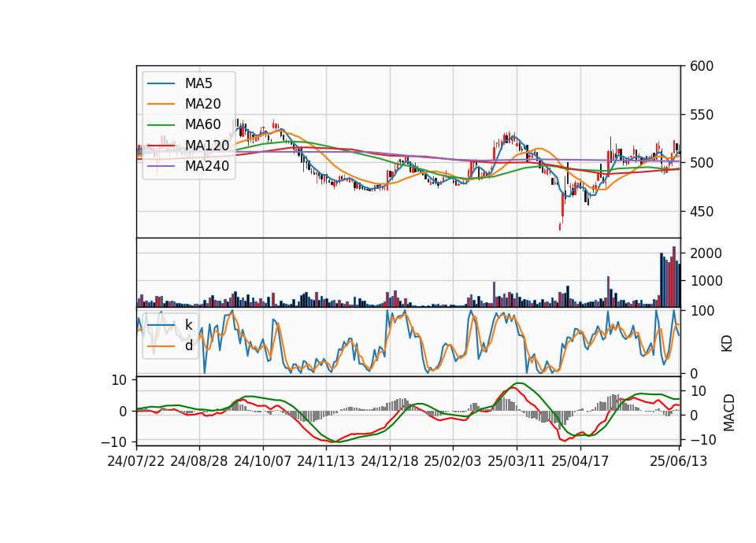Click the MA240 legend label

pyautogui.click(x=207, y=166)
